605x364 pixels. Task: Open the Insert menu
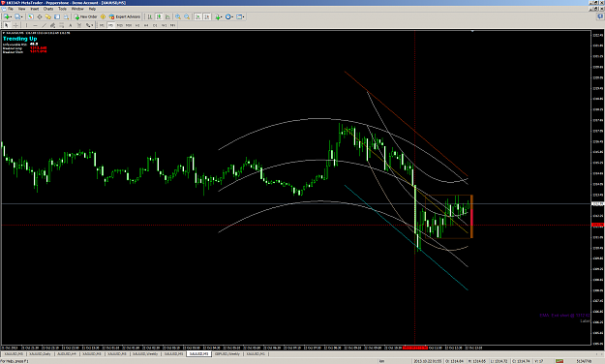(x=34, y=9)
